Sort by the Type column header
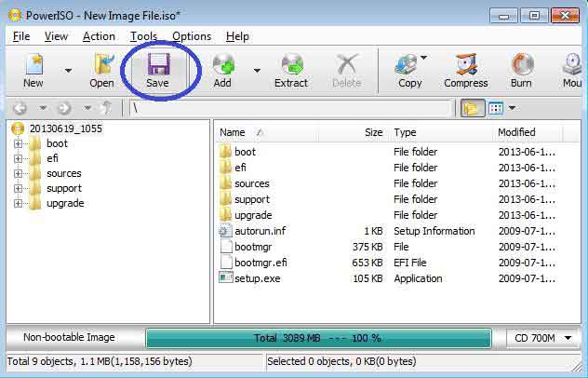 click(x=440, y=132)
